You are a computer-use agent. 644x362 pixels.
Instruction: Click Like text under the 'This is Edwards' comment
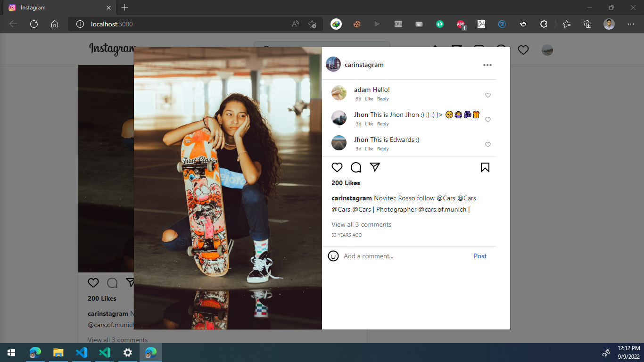369,149
